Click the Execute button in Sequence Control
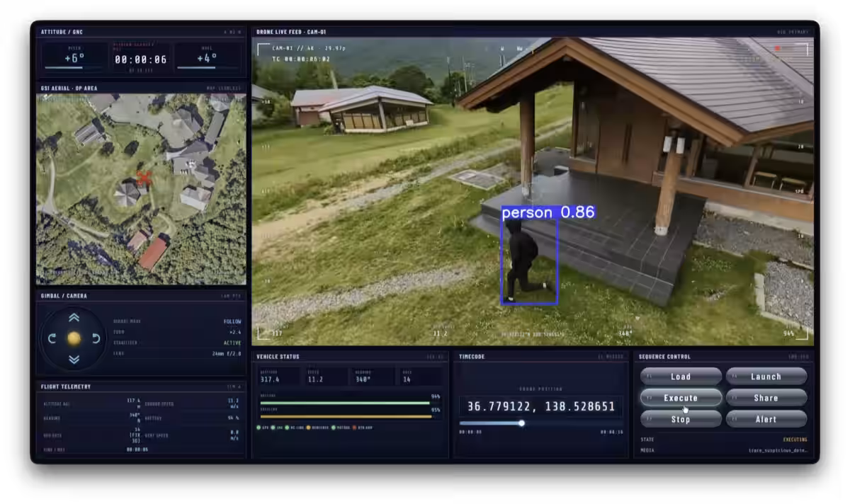The image size is (850, 504). pyautogui.click(x=681, y=398)
